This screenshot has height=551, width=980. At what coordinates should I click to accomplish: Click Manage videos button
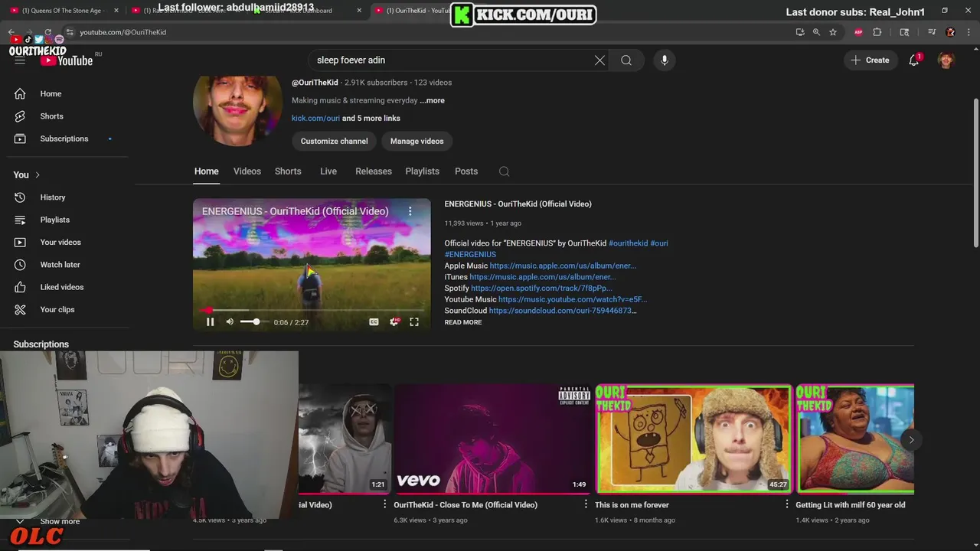pyautogui.click(x=416, y=141)
